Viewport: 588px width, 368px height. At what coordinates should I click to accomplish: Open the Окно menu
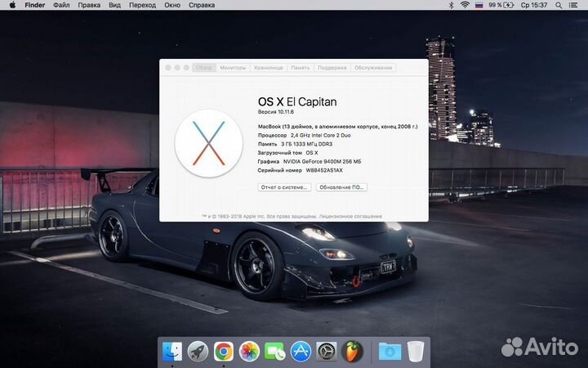[172, 5]
